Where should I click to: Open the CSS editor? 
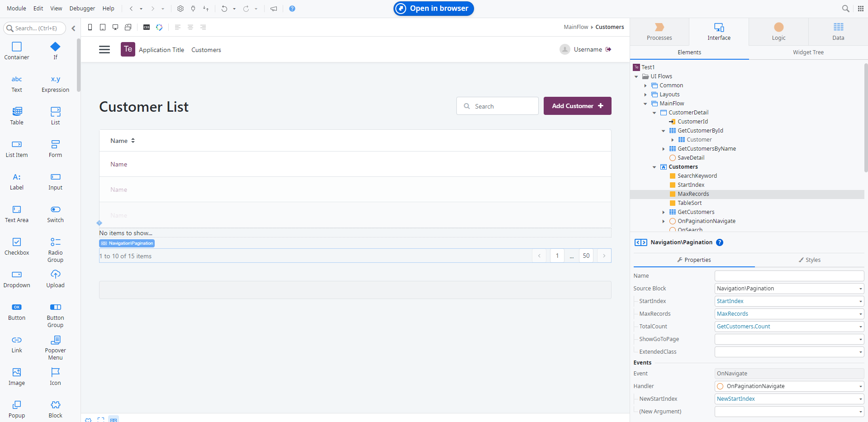tap(146, 27)
